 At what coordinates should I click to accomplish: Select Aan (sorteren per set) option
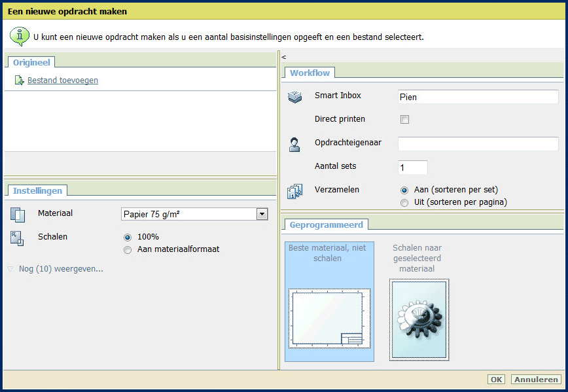click(x=404, y=190)
